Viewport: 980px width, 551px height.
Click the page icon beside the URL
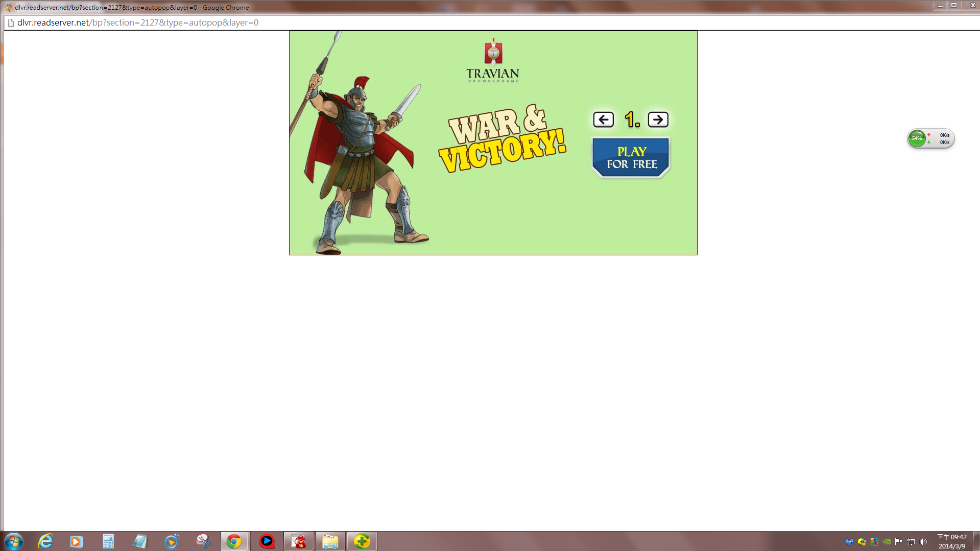click(x=11, y=22)
